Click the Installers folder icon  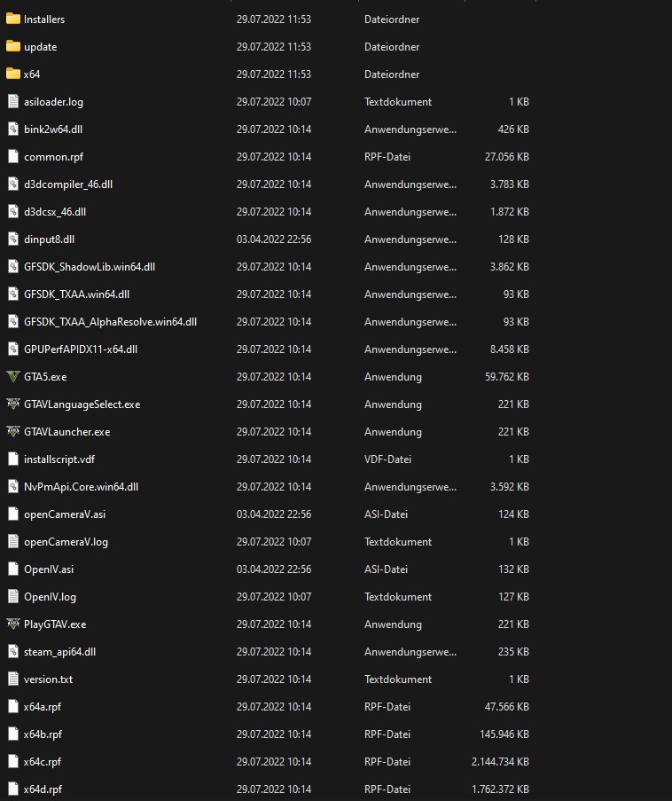(x=13, y=19)
